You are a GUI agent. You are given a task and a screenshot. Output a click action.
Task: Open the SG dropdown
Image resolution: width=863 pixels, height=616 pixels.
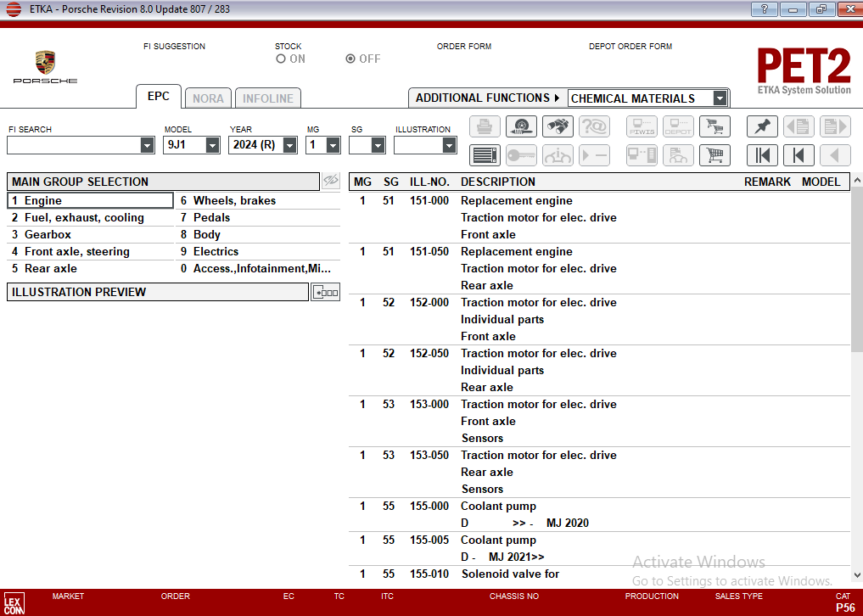tap(378, 145)
